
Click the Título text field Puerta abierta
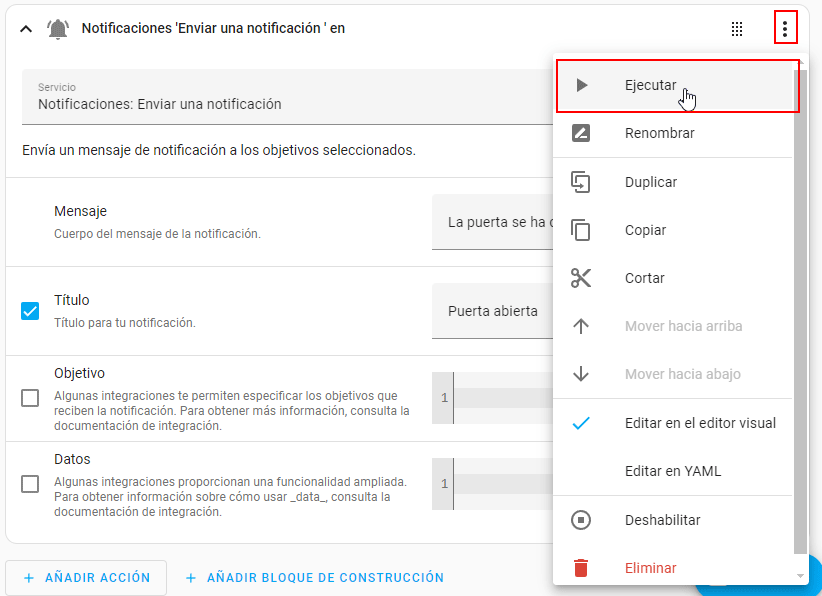(x=493, y=311)
